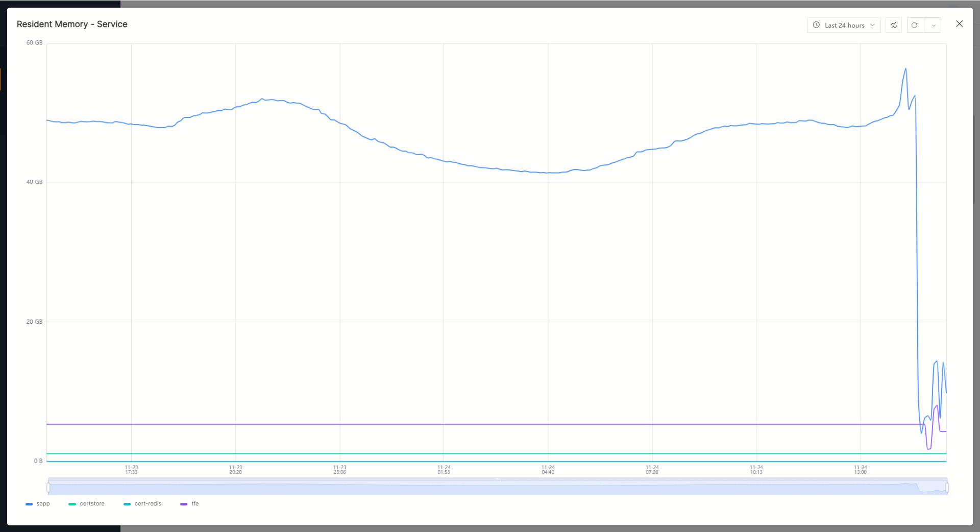Click the 40 GB y-axis label
The image size is (980, 532).
click(34, 182)
